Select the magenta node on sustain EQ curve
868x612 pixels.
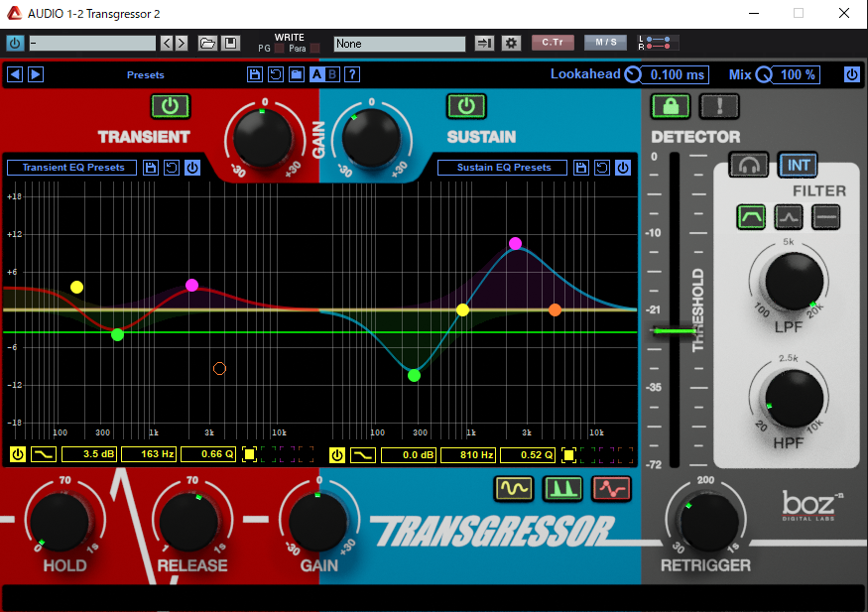[x=516, y=243]
